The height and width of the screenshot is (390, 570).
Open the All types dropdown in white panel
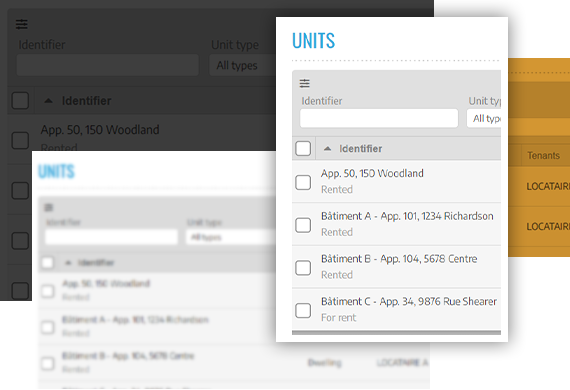click(484, 118)
